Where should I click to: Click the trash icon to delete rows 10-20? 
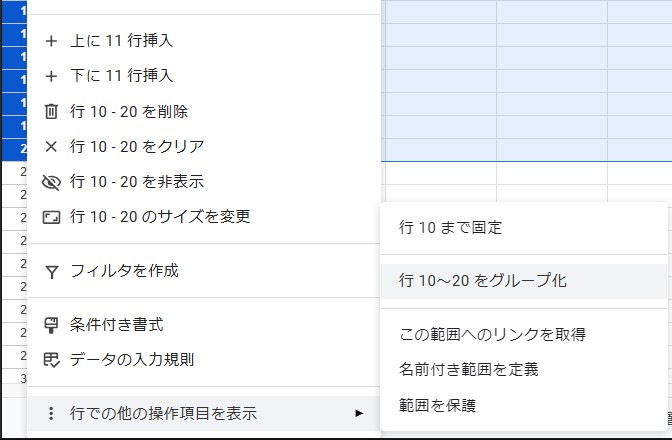click(52, 111)
